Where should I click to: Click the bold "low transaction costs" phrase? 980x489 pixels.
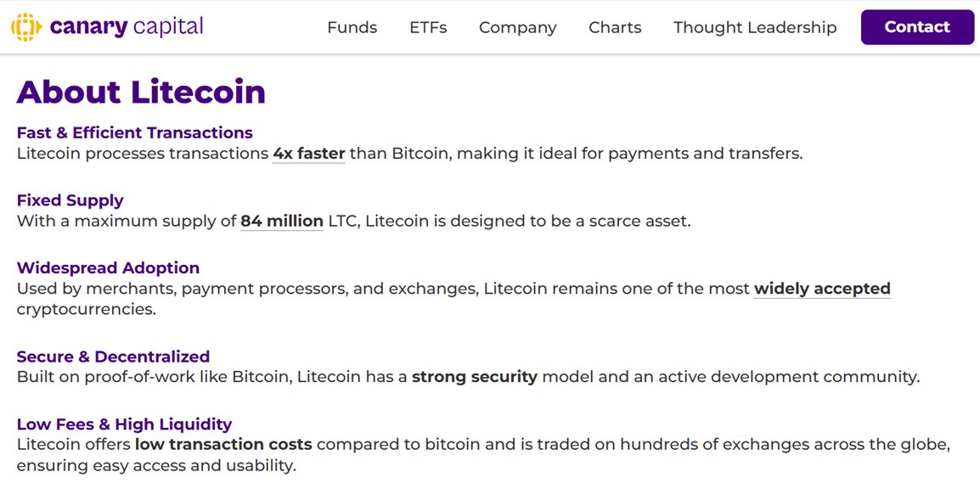pos(223,445)
